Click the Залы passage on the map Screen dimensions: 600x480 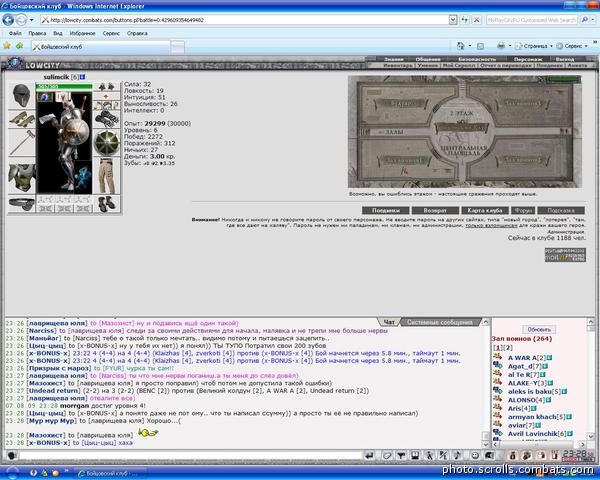(395, 132)
